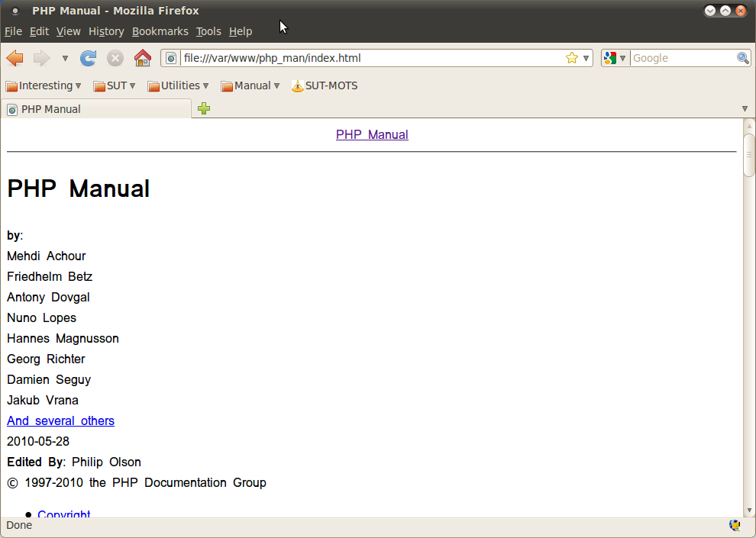Click the Google search engine icon
This screenshot has width=756, height=538.
point(610,58)
